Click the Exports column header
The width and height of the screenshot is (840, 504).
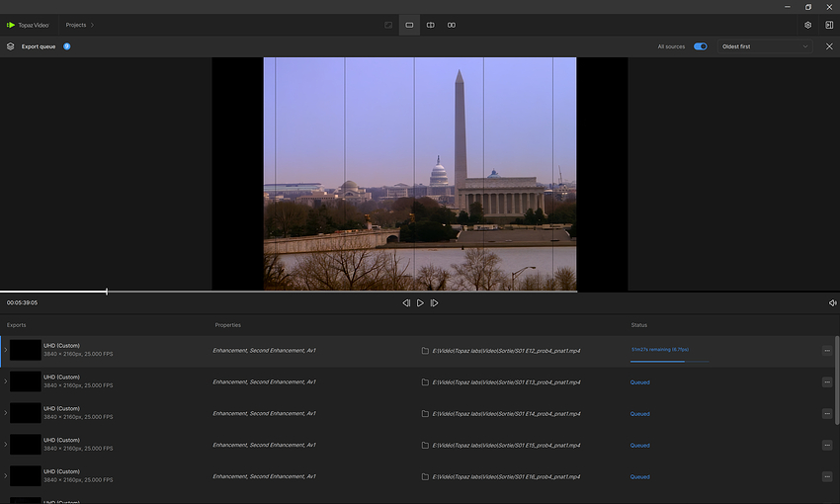(16, 325)
